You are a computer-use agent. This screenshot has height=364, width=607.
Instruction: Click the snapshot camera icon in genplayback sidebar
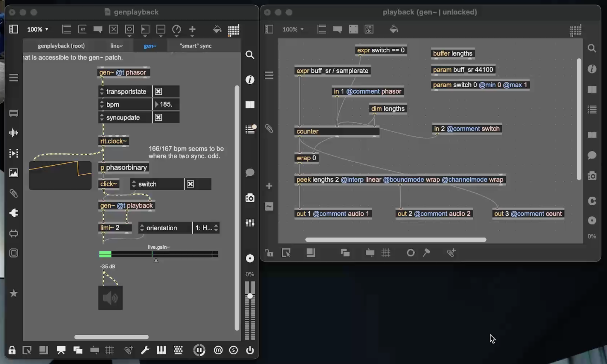[x=250, y=198]
